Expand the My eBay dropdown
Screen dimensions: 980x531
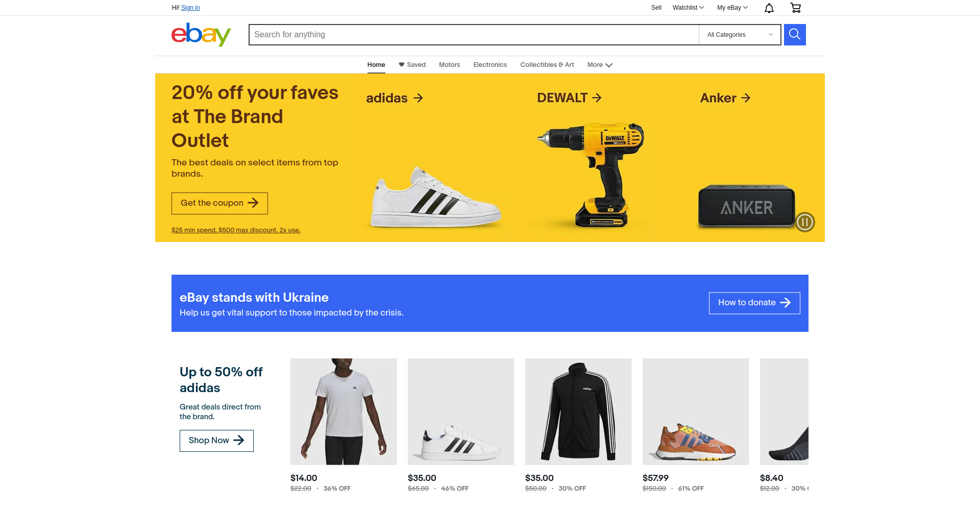point(732,8)
